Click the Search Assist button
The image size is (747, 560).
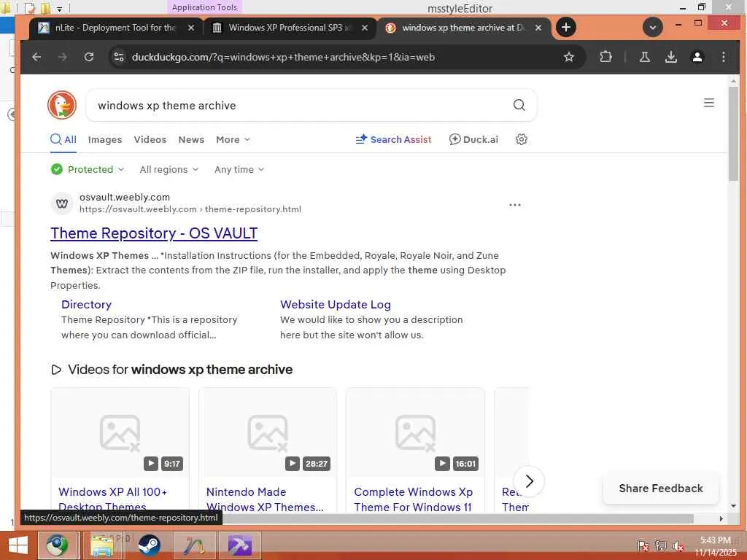coord(393,139)
